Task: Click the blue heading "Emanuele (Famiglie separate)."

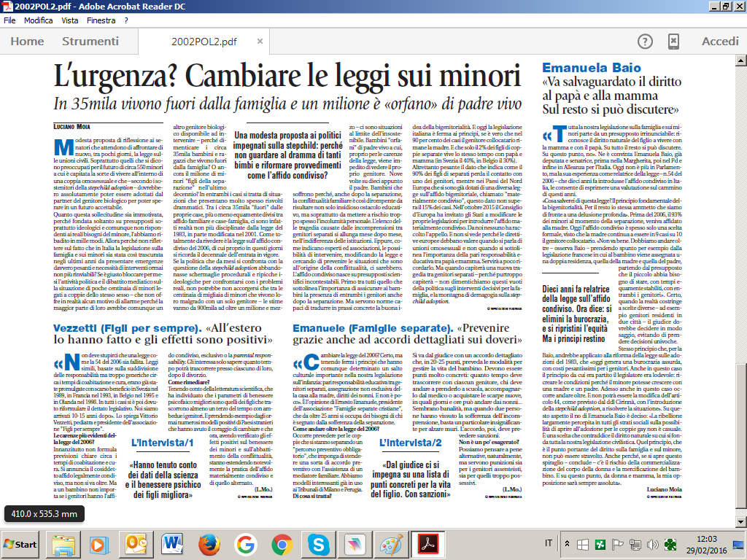Action: [373, 328]
